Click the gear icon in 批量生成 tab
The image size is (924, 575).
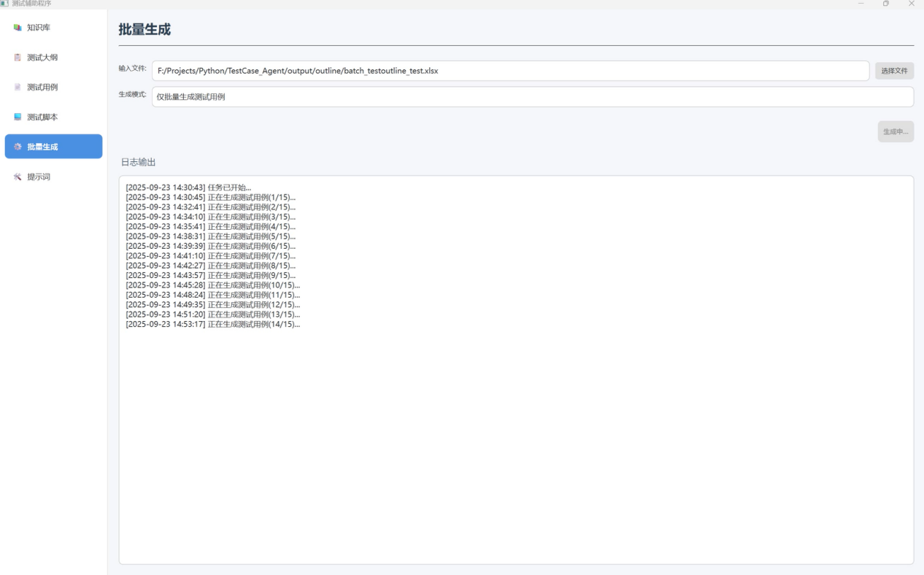point(18,147)
